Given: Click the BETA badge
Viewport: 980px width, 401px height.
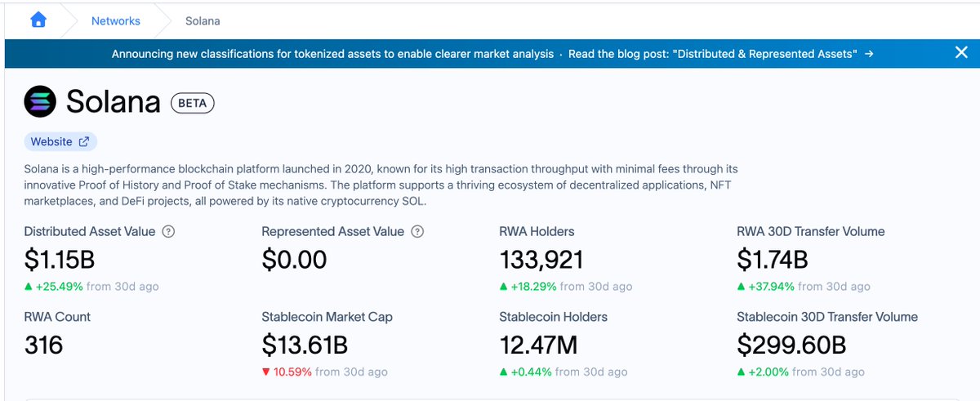Looking at the screenshot, I should (x=193, y=104).
